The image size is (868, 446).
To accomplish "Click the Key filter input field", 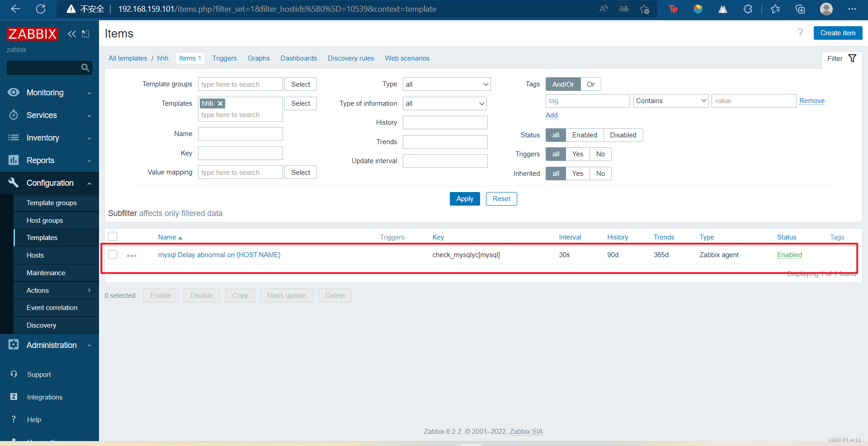I will [241, 153].
